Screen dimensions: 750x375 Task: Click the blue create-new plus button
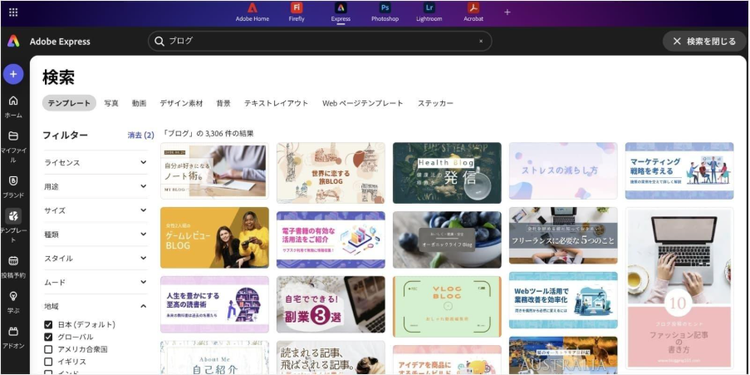tap(13, 74)
